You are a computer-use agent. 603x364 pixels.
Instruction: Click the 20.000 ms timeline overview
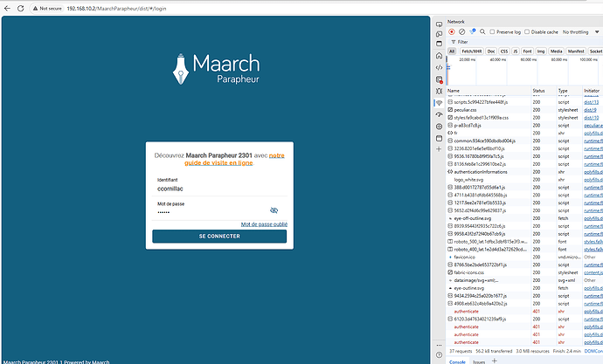(x=467, y=59)
